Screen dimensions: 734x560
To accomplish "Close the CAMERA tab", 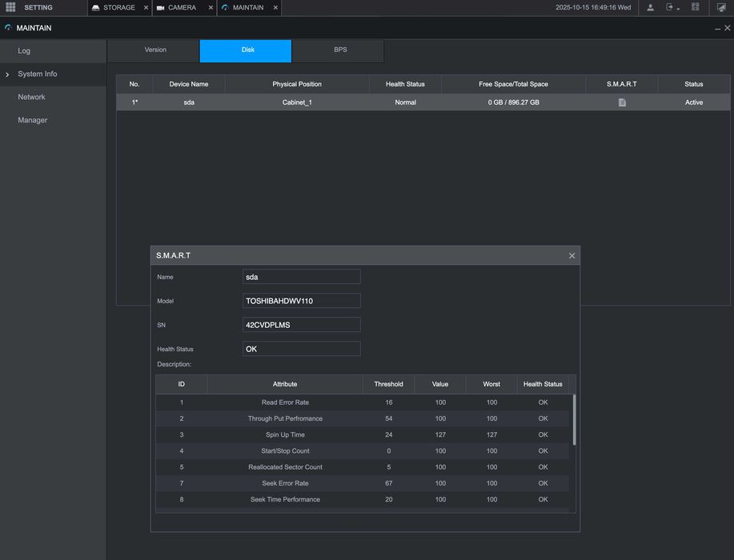I will pyautogui.click(x=211, y=8).
